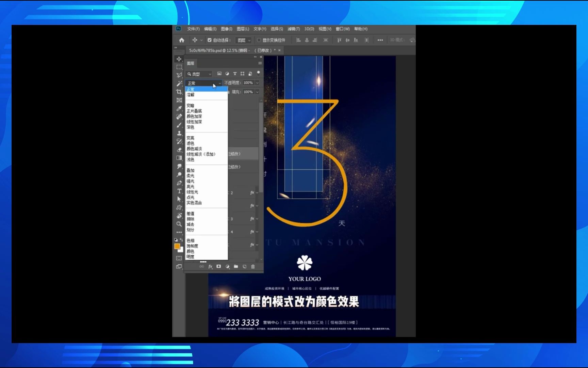Select the Hand tool

(x=179, y=216)
